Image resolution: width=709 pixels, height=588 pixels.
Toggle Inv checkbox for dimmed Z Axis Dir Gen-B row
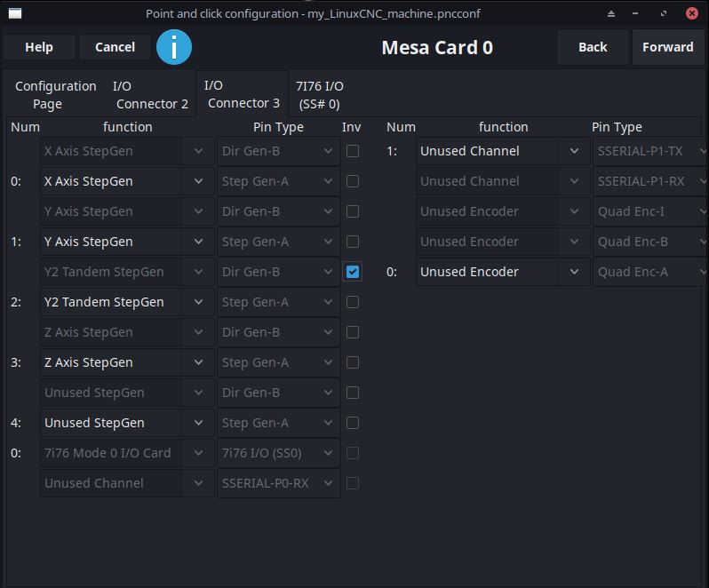[x=352, y=332]
